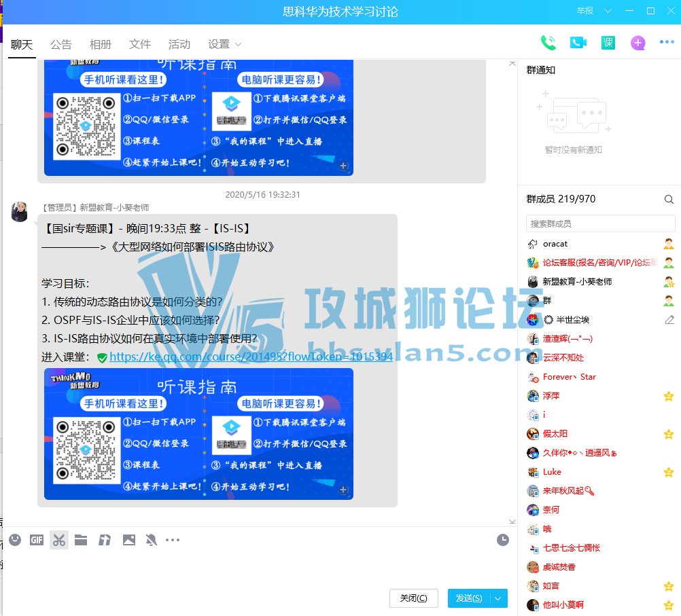The image size is (681, 616).
Task: Open the send options dropdown arrow
Action: (498, 598)
